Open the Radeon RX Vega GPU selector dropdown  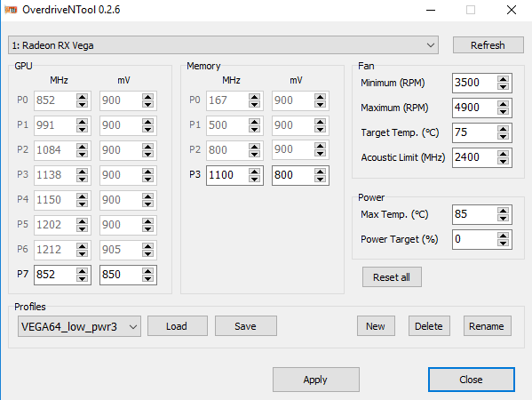(223, 44)
